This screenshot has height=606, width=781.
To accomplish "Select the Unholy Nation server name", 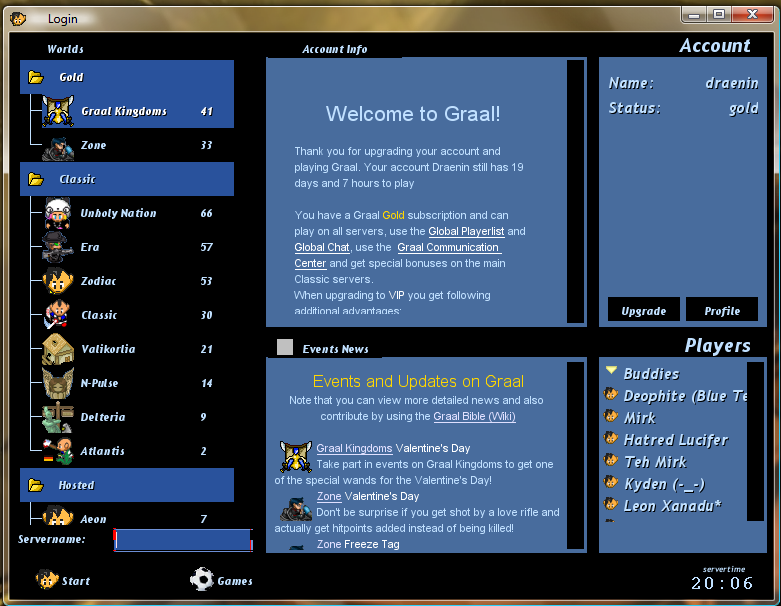I will coord(119,213).
